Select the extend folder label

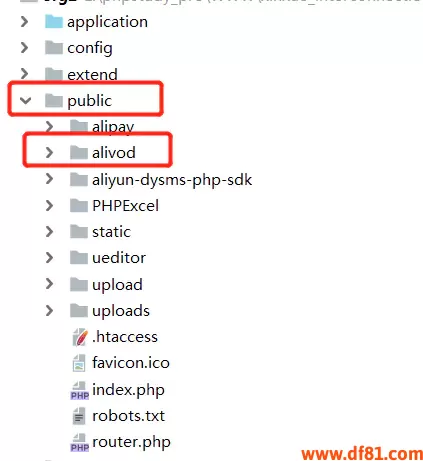click(92, 75)
